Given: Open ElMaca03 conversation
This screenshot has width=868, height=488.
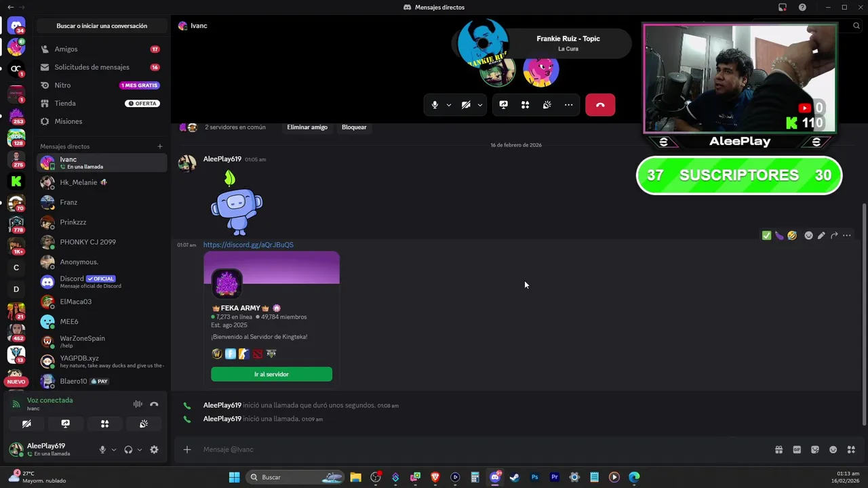Looking at the screenshot, I should click(x=102, y=302).
